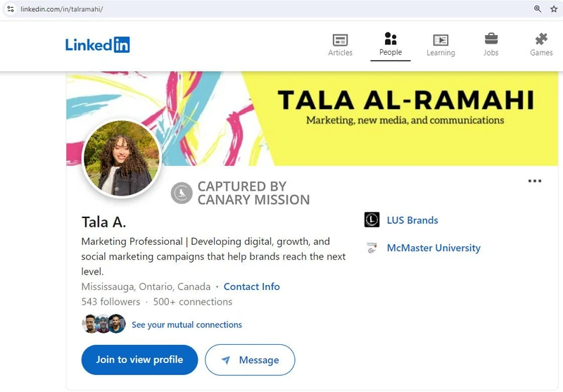Bookmark page with the star icon

(x=554, y=9)
